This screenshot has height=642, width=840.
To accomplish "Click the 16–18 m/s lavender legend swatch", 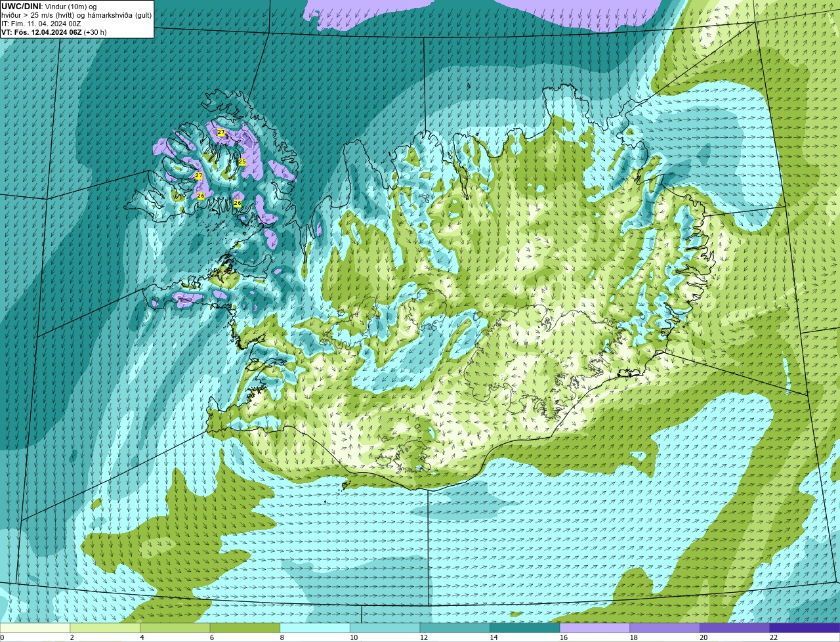I will click(x=595, y=628).
